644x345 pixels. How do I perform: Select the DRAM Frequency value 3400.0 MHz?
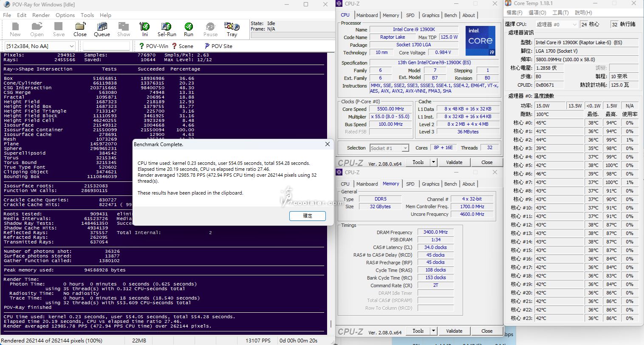tap(435, 232)
